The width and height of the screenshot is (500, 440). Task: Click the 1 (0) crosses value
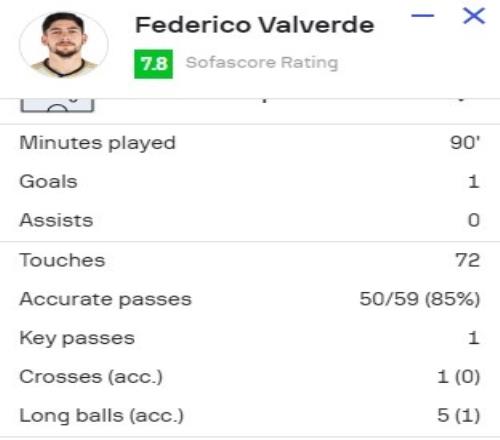click(459, 377)
